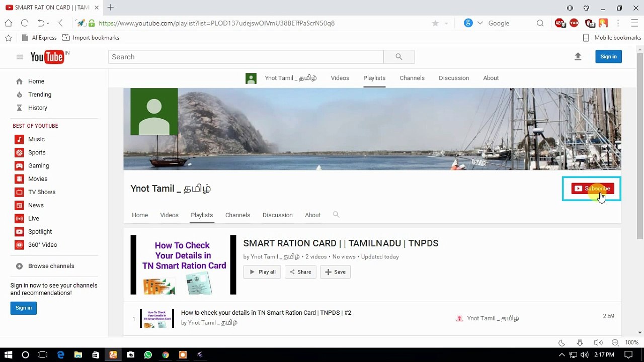This screenshot has width=644, height=362.
Task: Open the search engine chooser chevron
Action: click(480, 23)
